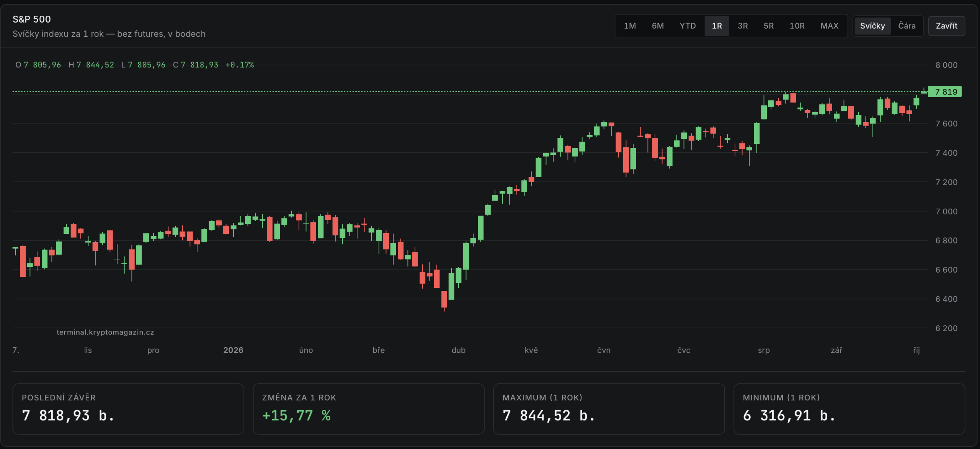Select the 1M time range
Screen dimensions: 980x449
(x=630, y=26)
